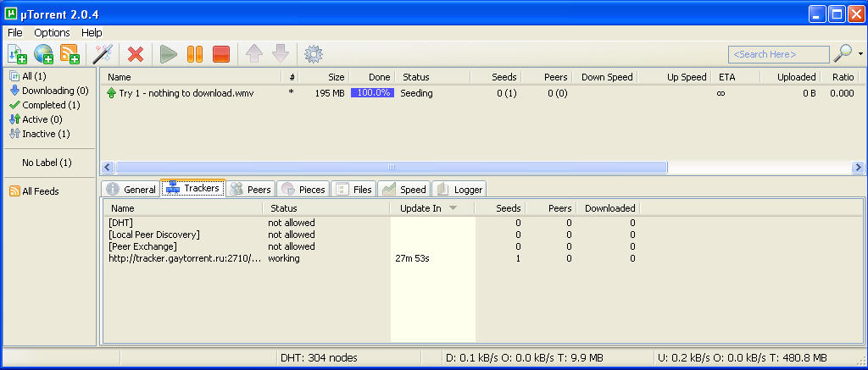
Task: Click the red Remove torrent X icon
Action: 136,54
